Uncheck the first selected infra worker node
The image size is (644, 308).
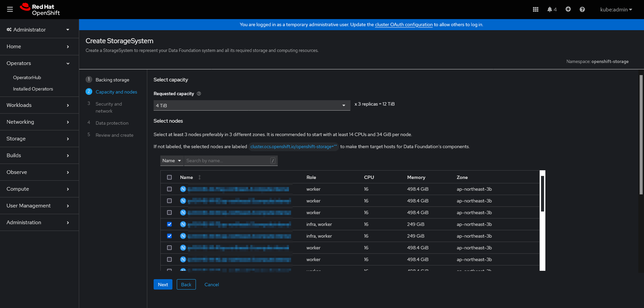point(170,224)
